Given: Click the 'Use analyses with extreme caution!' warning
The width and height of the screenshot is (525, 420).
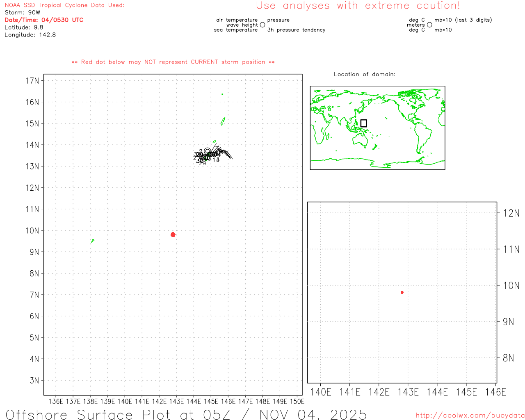Looking at the screenshot, I should coord(358,6).
